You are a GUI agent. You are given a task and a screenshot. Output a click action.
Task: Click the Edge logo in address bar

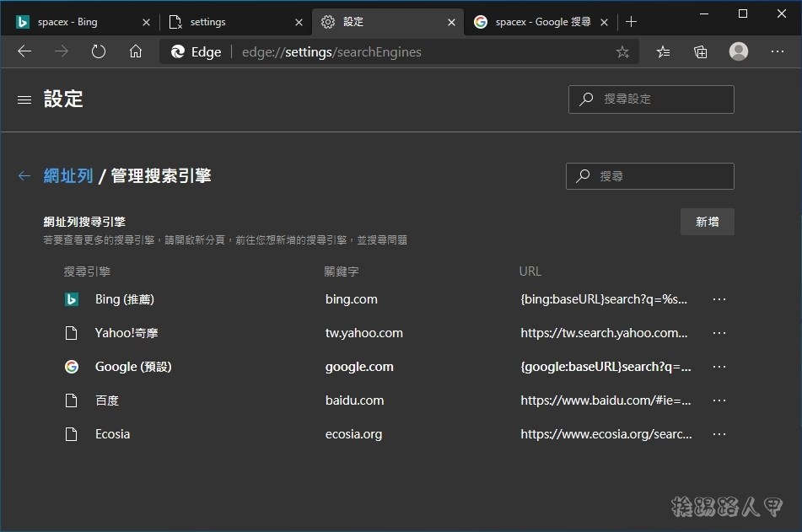point(177,51)
